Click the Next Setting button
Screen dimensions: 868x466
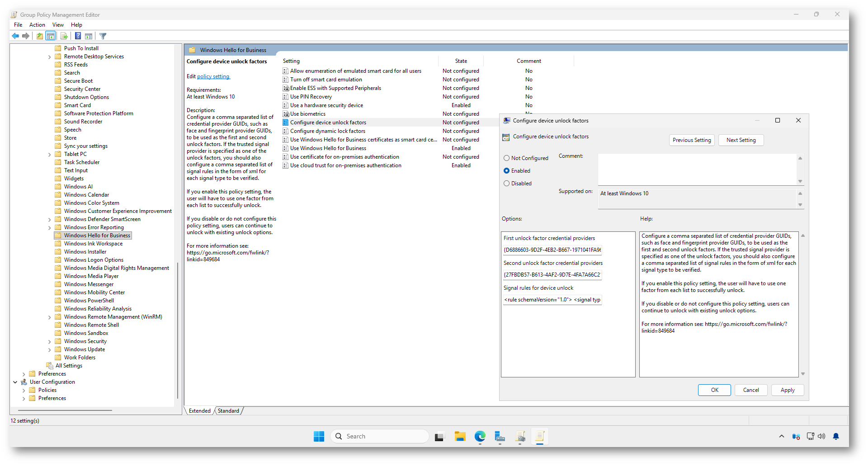tap(741, 140)
